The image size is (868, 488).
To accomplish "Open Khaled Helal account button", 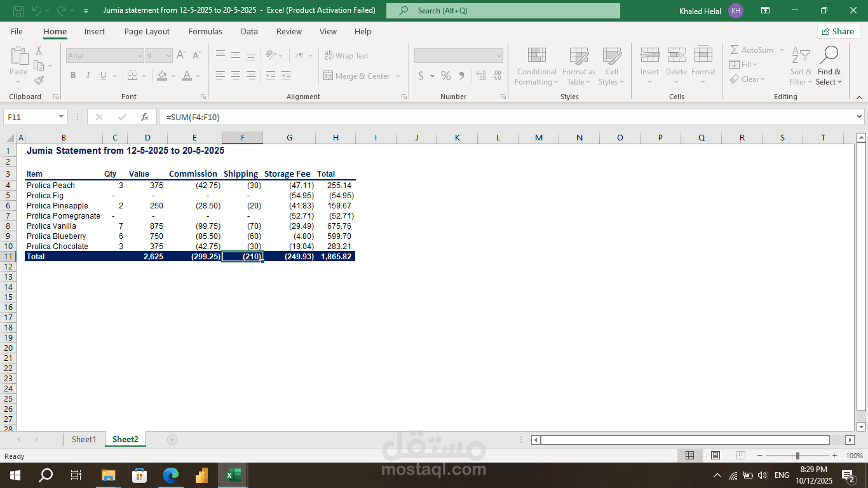I will click(x=710, y=11).
